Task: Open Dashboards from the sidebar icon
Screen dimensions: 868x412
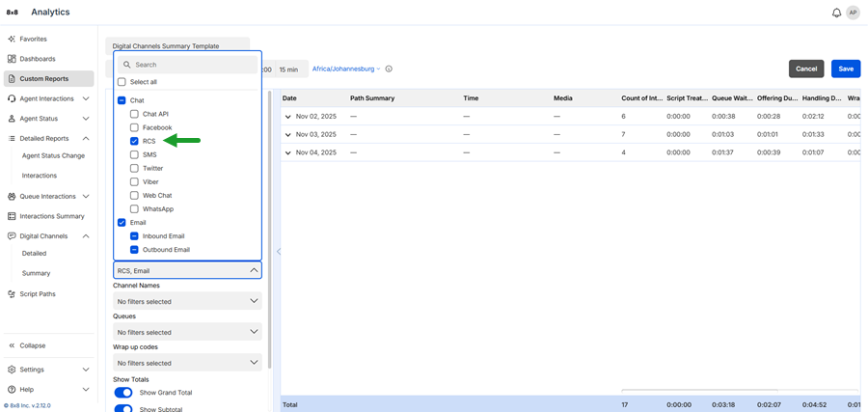Action: click(x=12, y=59)
